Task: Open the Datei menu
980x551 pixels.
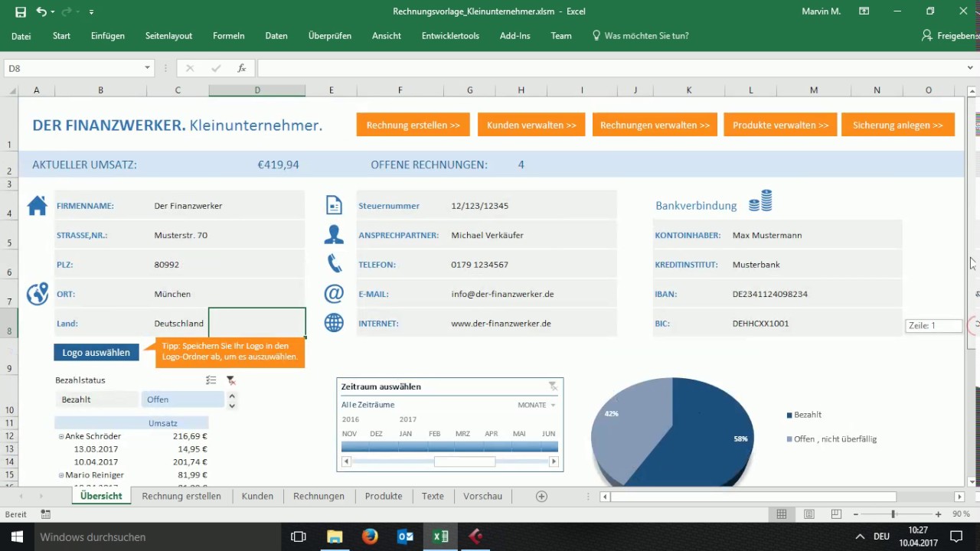Action: tap(21, 36)
